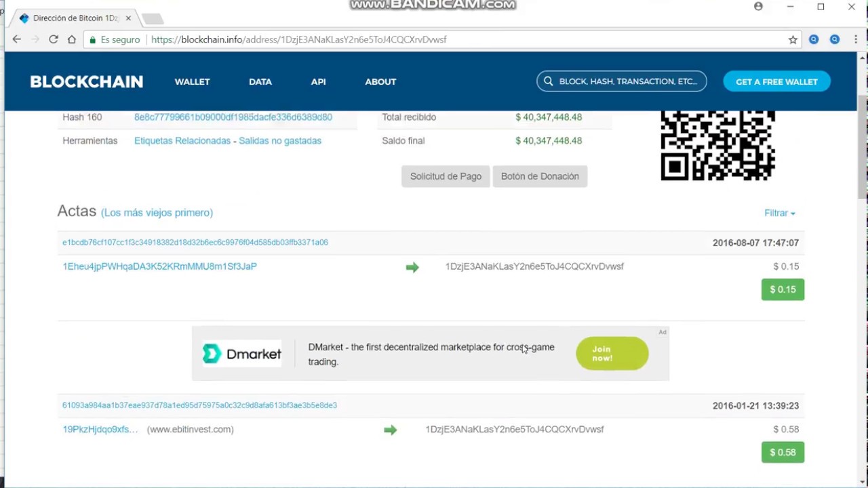Screen dimensions: 868x488
Task: Click the page vertical scrollbar thumb
Action: (x=863, y=146)
